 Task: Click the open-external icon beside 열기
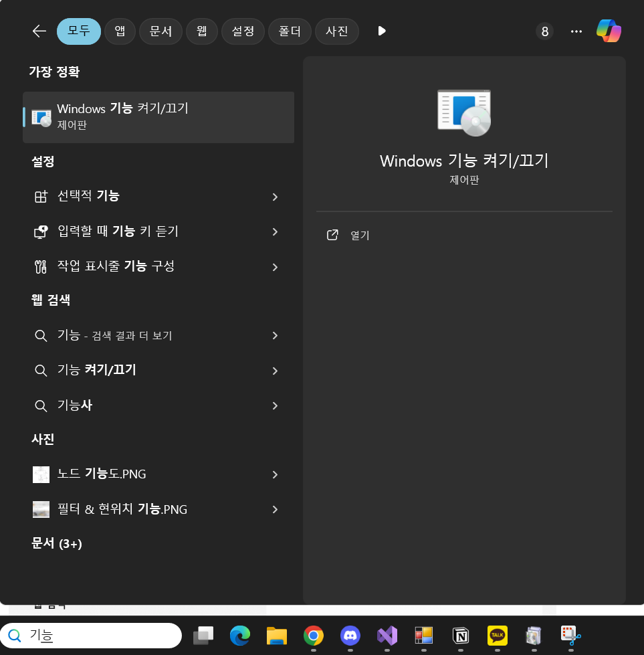pos(332,236)
